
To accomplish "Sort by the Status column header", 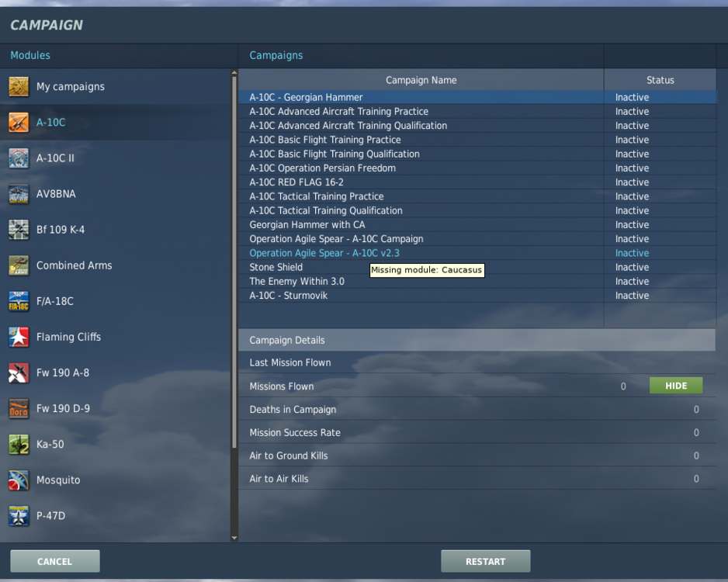I will click(660, 80).
